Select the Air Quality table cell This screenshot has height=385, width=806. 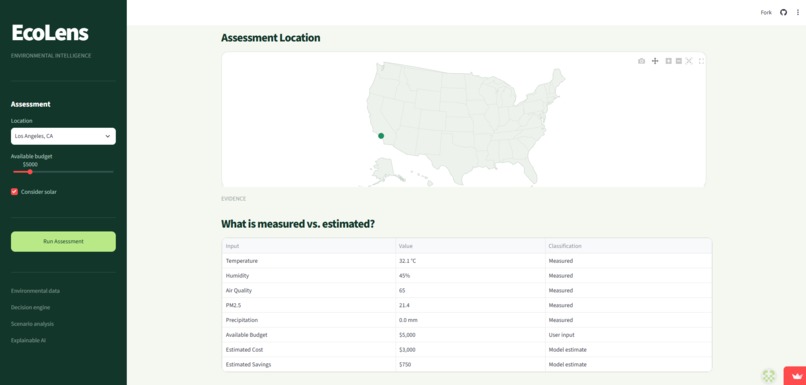(309, 290)
